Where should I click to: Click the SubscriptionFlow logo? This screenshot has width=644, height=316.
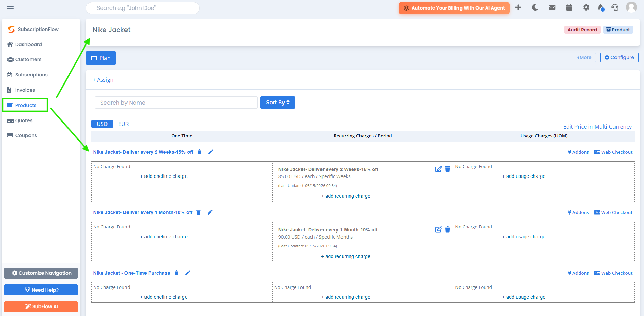point(33,29)
